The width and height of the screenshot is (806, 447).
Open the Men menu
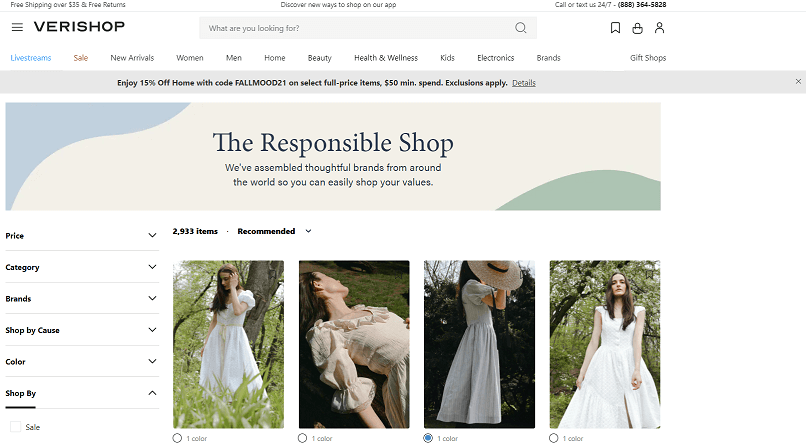click(x=234, y=58)
